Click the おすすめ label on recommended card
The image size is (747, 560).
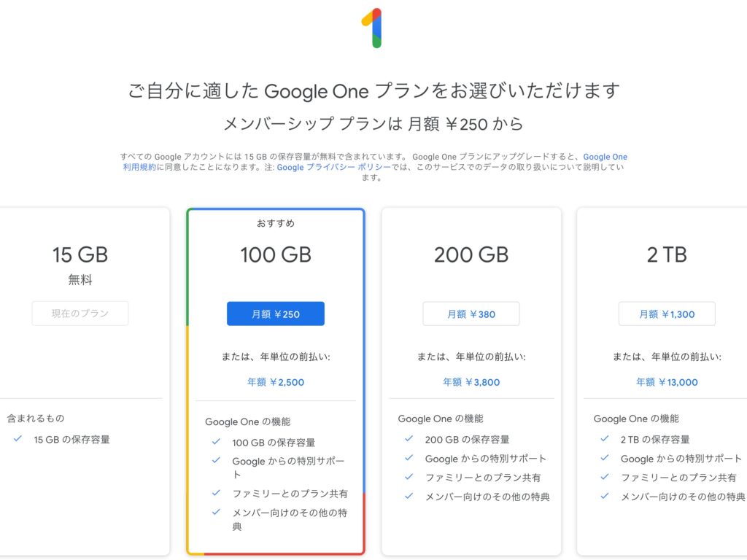(275, 223)
